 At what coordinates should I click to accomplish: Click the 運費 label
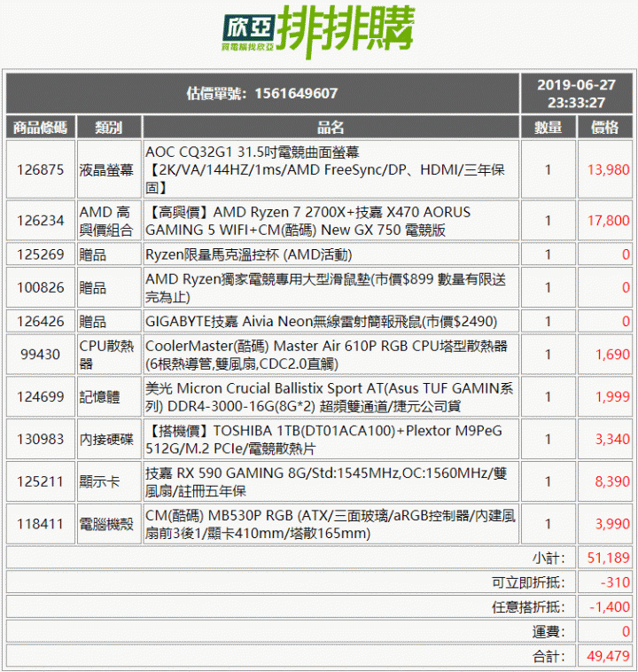[549, 631]
